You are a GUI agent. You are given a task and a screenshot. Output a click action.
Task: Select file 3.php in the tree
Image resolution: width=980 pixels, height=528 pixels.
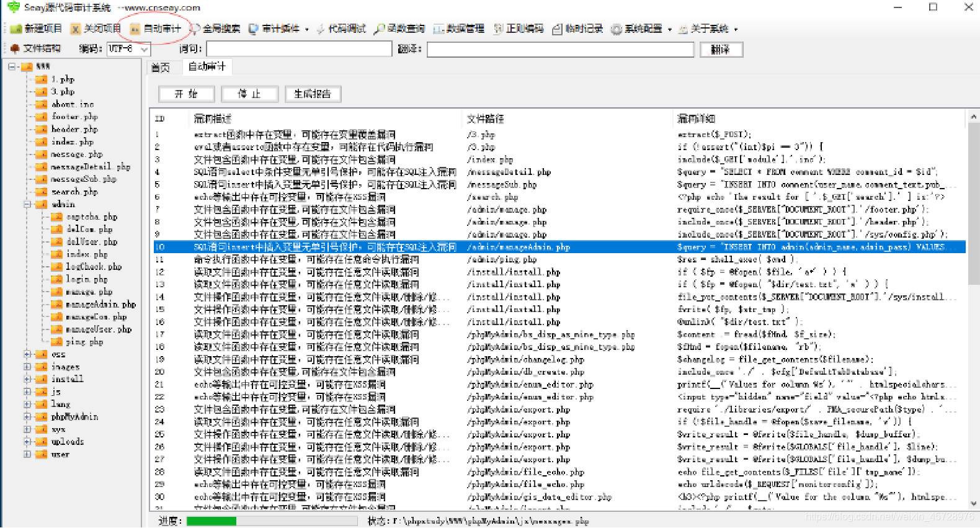[63, 91]
